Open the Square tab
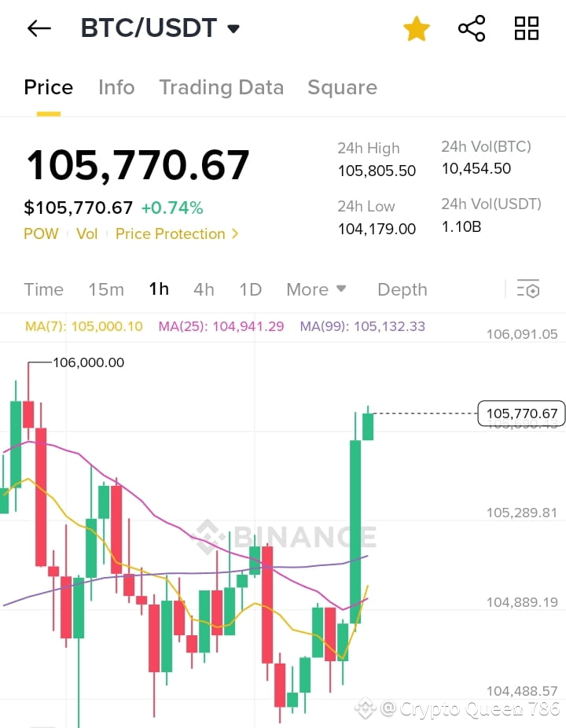566x728 pixels. coord(342,87)
